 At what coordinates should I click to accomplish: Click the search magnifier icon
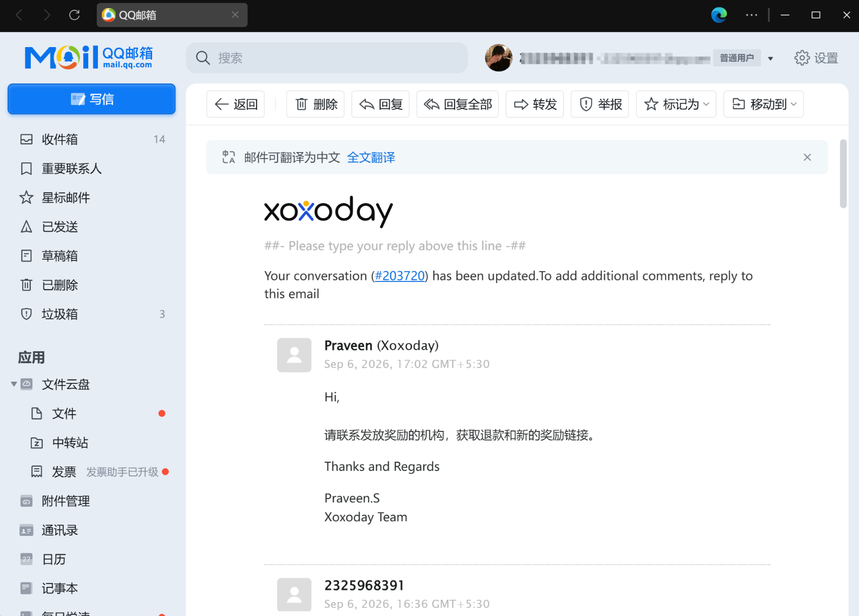(x=203, y=58)
